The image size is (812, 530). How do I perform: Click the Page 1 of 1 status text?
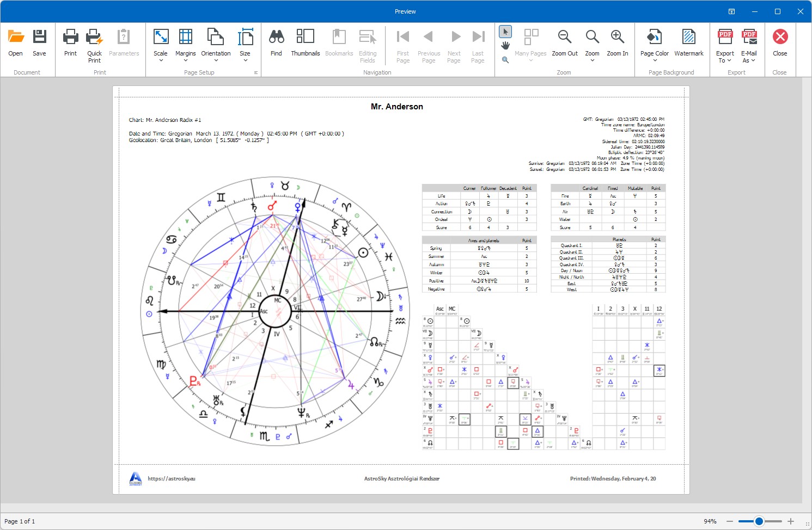(20, 521)
